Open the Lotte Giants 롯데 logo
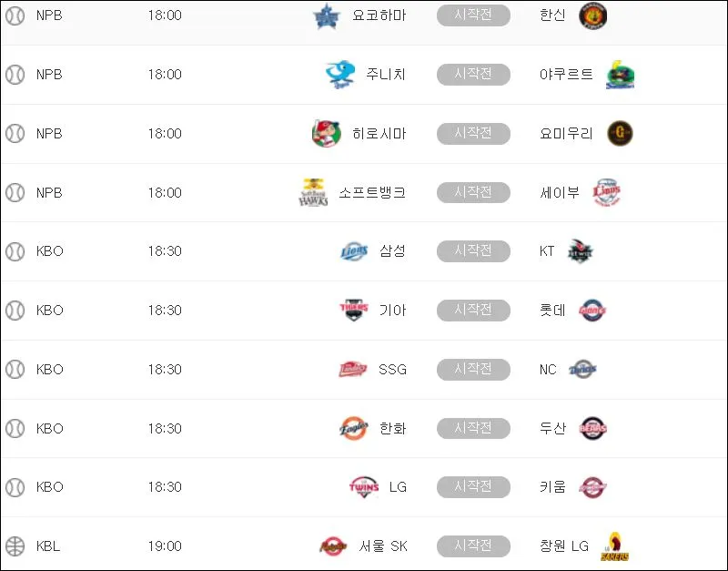 click(592, 311)
